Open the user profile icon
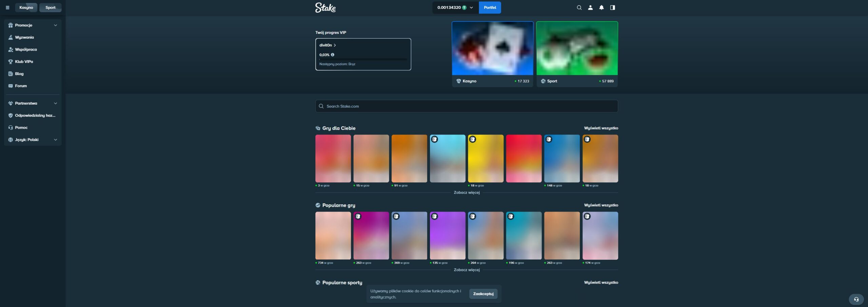Image resolution: width=868 pixels, height=307 pixels. 590,7
